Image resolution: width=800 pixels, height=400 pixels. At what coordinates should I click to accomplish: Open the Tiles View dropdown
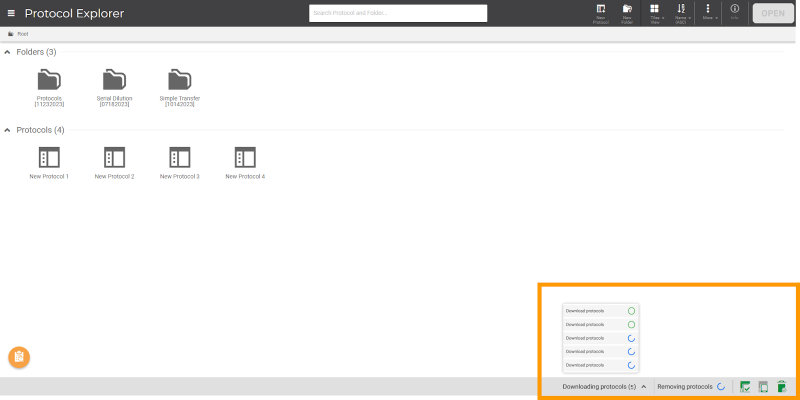655,12
